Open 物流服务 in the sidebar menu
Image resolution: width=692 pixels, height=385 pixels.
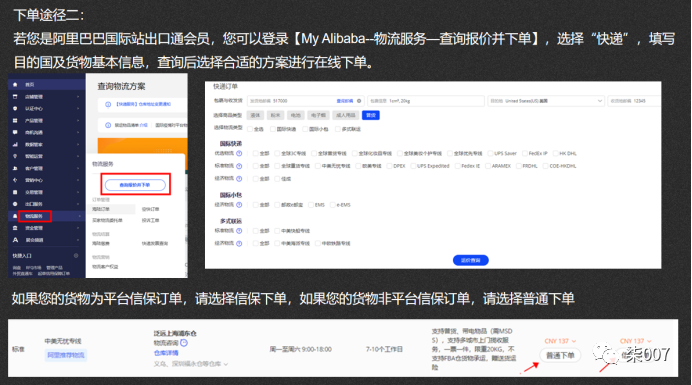point(34,216)
